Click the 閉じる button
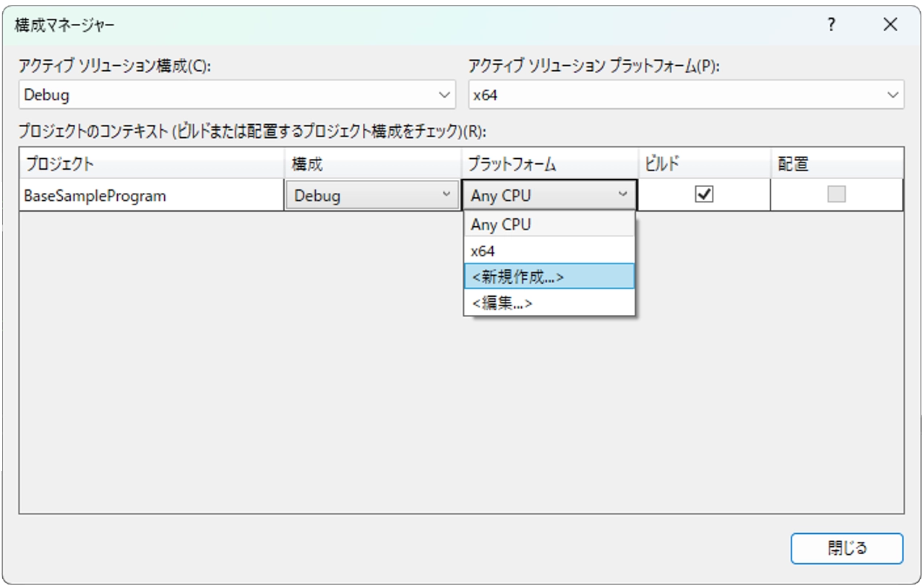This screenshot has height=588, width=923. [847, 548]
